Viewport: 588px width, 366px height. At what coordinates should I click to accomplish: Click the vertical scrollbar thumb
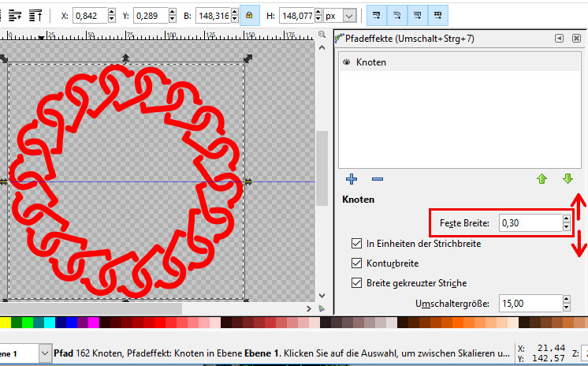[322, 168]
